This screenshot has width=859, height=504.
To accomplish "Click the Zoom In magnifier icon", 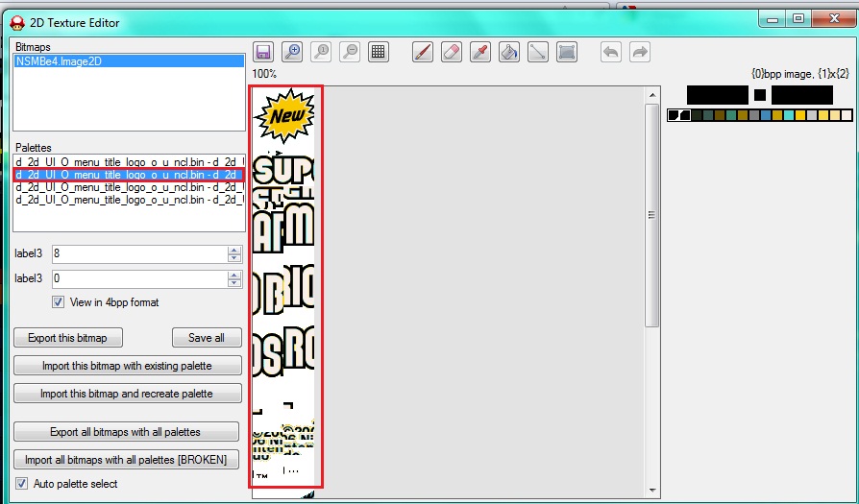I will [x=292, y=52].
